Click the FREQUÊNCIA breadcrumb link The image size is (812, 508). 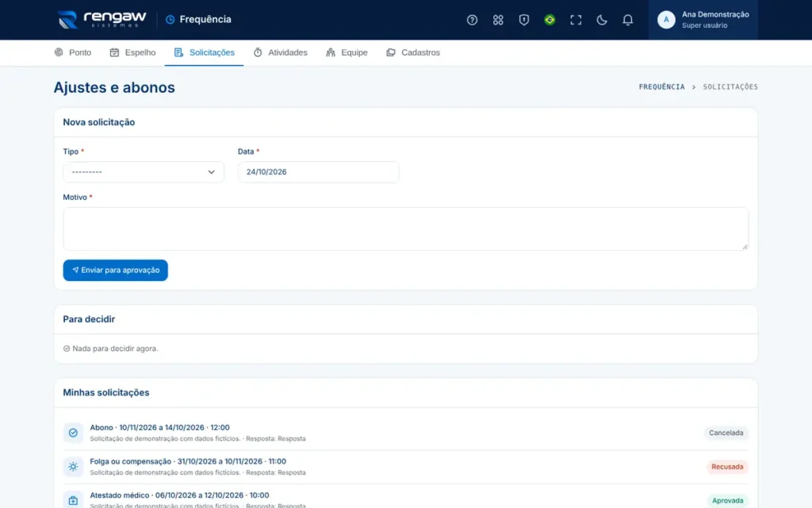tap(661, 87)
